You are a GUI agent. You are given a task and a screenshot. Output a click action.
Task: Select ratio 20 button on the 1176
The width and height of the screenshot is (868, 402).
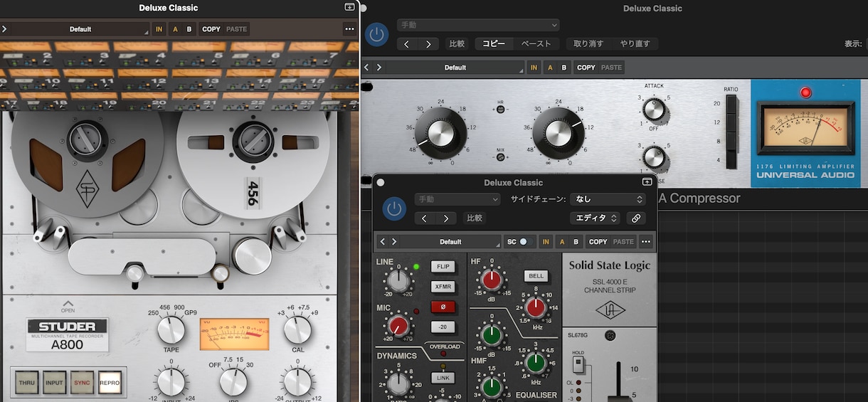pos(732,104)
